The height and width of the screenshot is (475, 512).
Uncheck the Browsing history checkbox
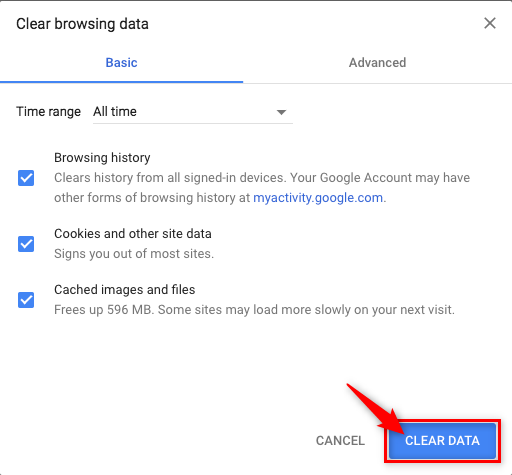click(26, 178)
